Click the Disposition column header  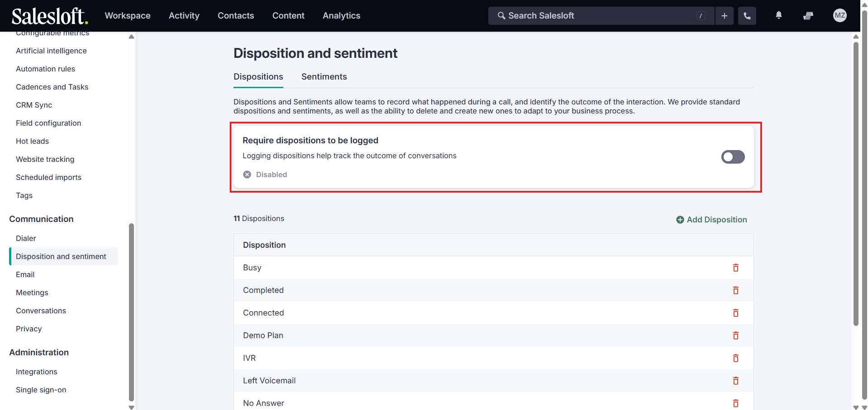264,245
